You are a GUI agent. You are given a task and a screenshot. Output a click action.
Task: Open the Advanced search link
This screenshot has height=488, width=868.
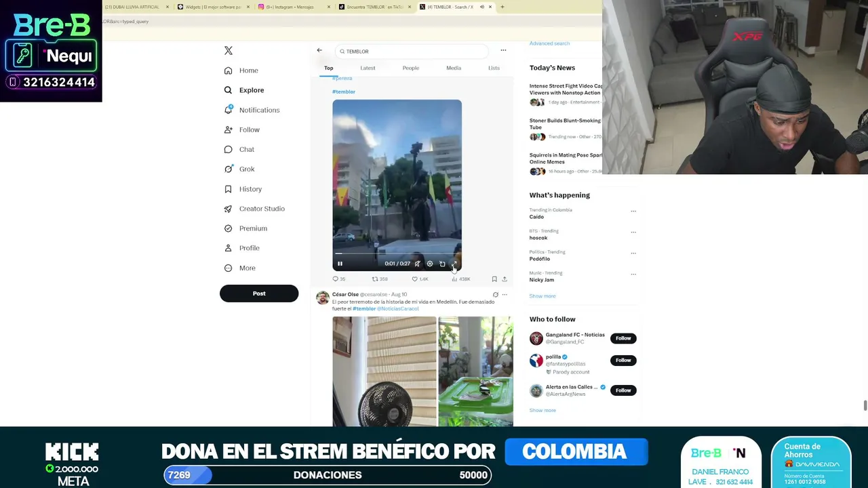(x=549, y=43)
